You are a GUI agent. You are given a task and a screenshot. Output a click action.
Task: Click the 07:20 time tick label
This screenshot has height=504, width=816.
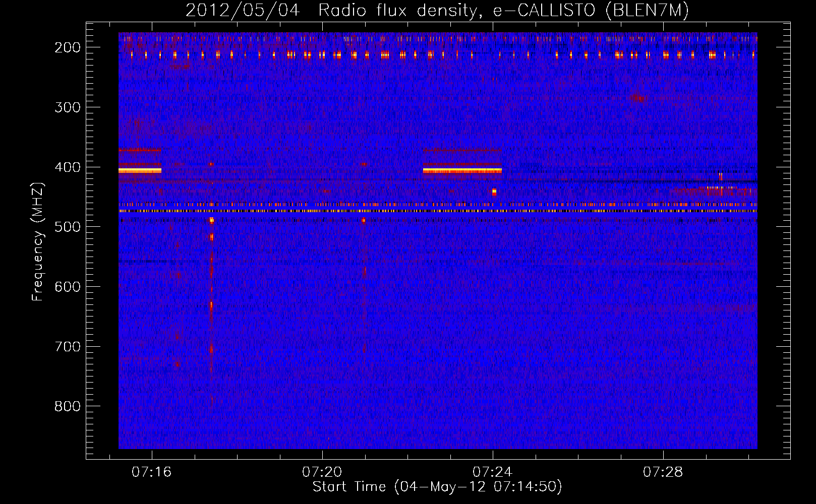pos(322,472)
